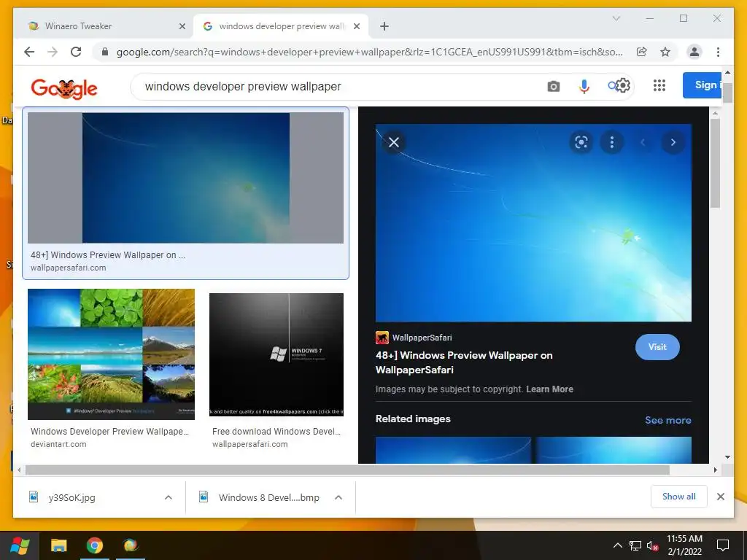Screen dimensions: 747x560
Task: Click the first related image thumbnail
Action: tap(453, 450)
